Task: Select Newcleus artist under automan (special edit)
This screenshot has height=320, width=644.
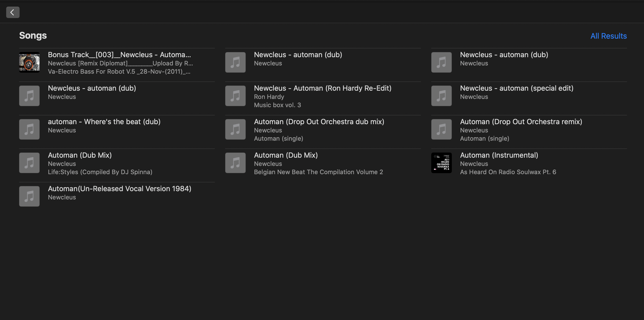Action: tap(474, 97)
